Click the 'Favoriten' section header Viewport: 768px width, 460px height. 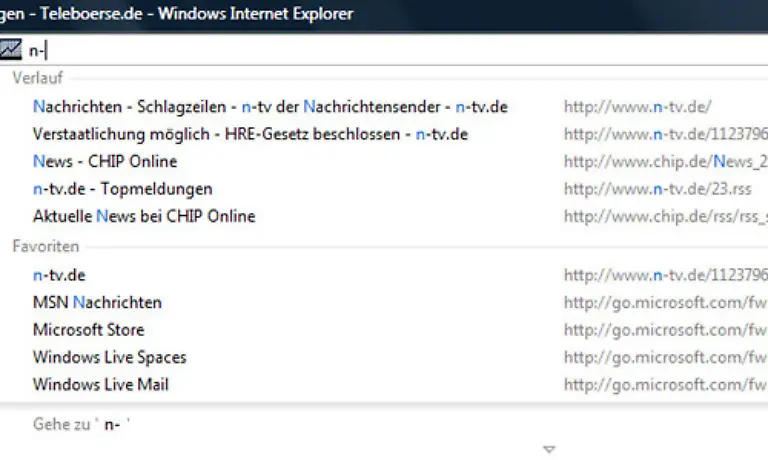[46, 246]
